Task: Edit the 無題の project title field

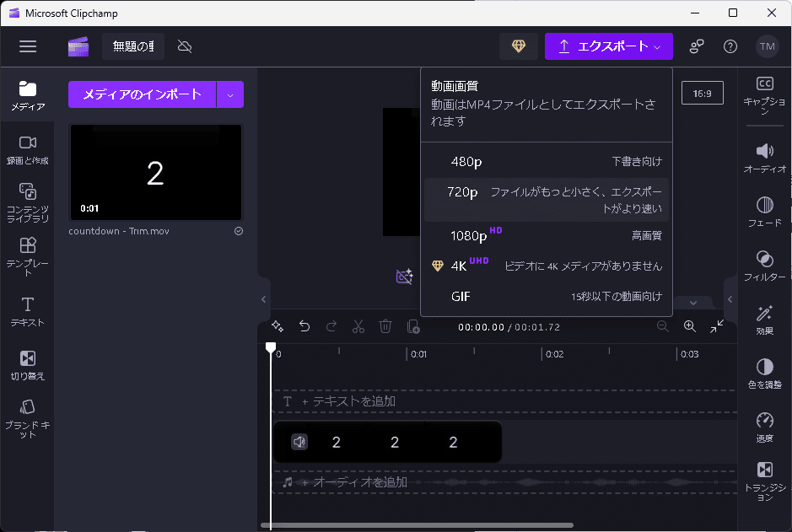Action: 133,46
